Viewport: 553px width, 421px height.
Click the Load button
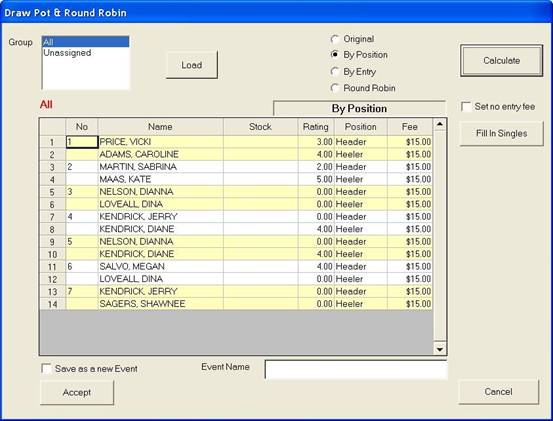(192, 65)
